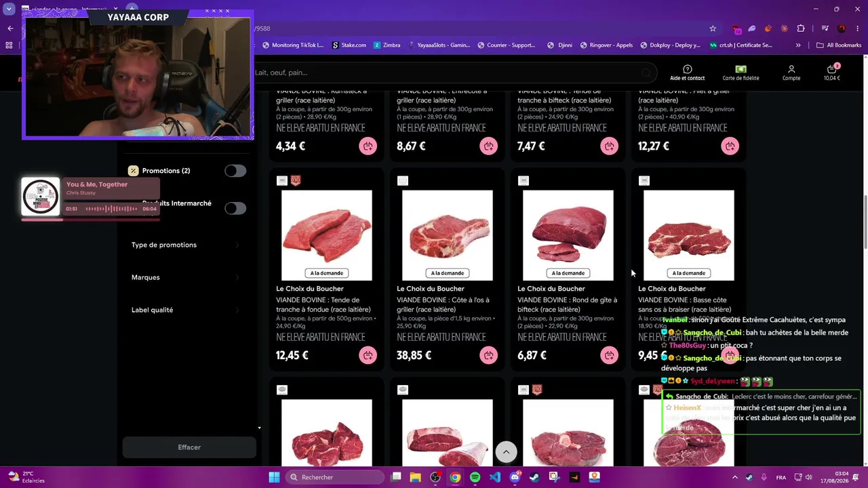The image size is (868, 488).
Task: Open File Explorer from the taskbar
Action: tap(416, 477)
